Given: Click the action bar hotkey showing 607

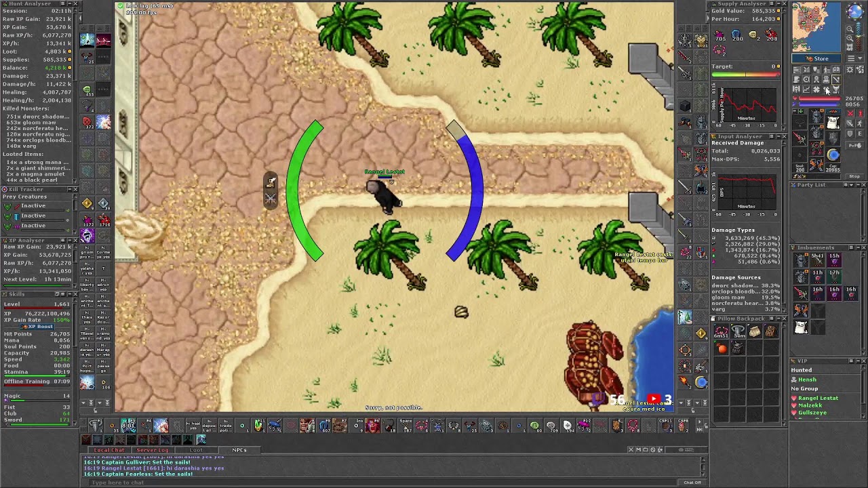Looking at the screenshot, I should click(x=323, y=425).
